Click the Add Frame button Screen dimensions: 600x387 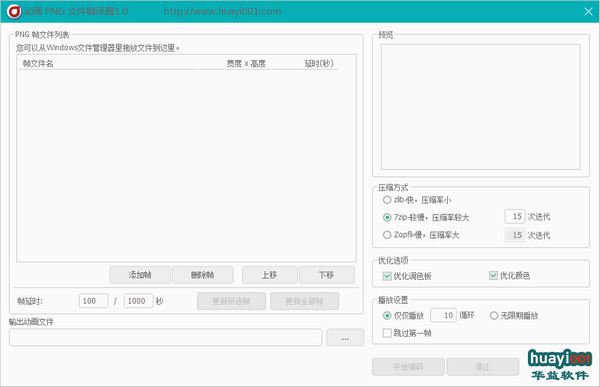(140, 275)
